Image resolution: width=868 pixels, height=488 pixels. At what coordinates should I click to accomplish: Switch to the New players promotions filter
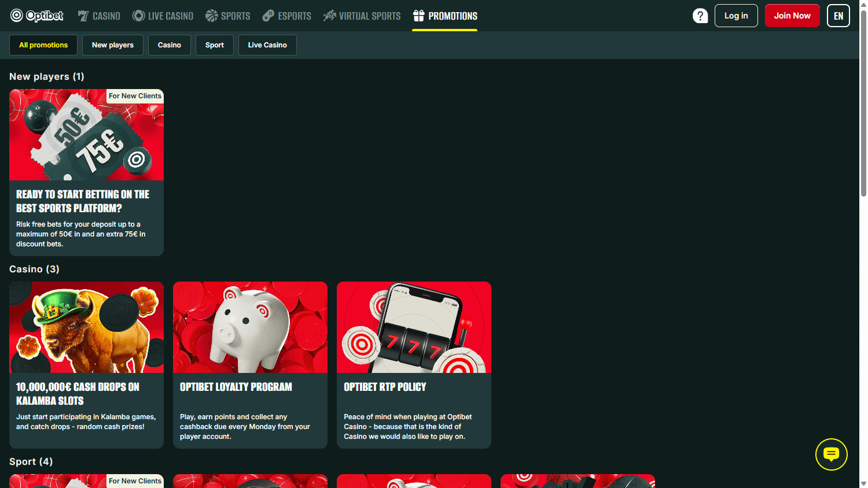point(112,45)
